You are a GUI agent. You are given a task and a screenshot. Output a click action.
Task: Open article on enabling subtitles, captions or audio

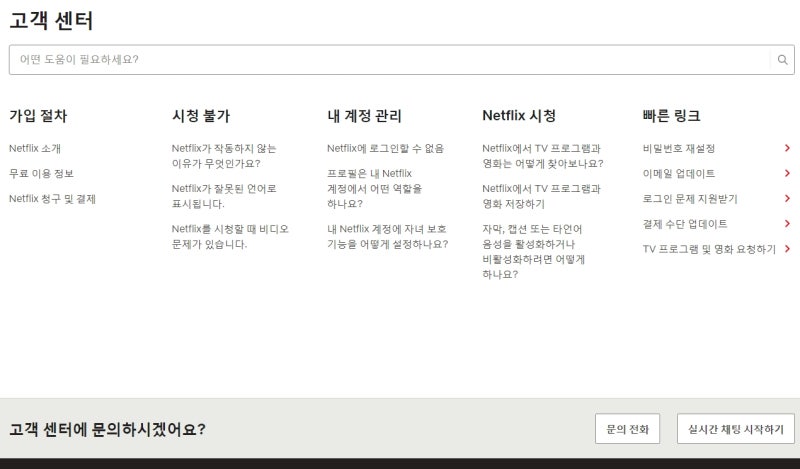tap(534, 252)
